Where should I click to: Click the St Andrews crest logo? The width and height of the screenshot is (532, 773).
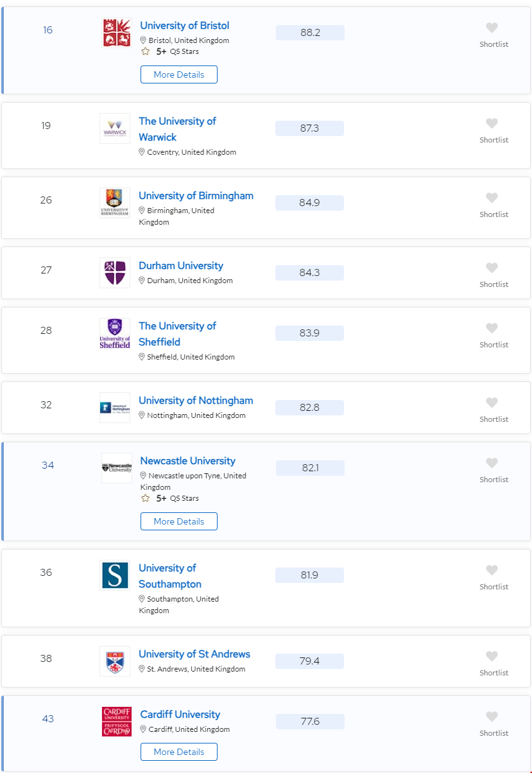115,661
